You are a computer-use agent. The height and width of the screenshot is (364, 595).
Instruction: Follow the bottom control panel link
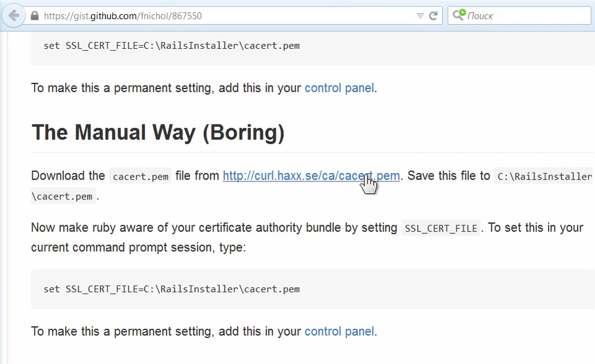point(339,332)
